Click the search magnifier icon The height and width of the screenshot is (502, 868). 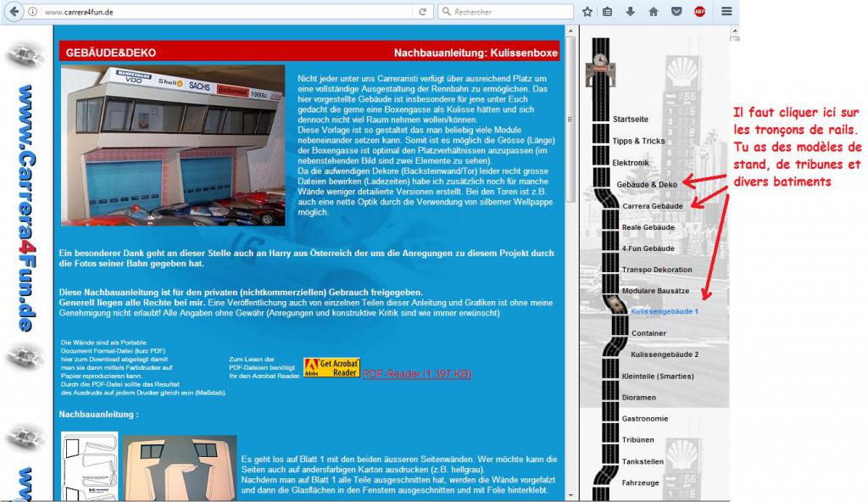point(446,12)
